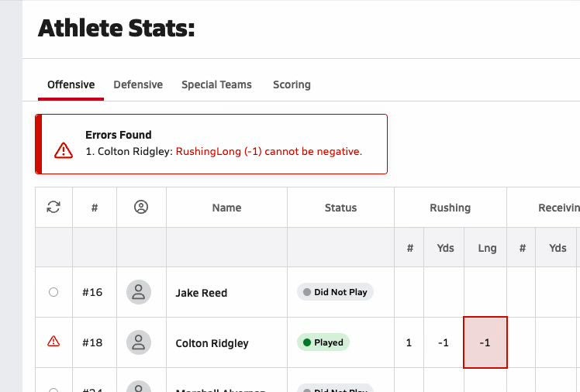This screenshot has width=580, height=392.
Task: Click the Status column header
Action: [340, 208]
